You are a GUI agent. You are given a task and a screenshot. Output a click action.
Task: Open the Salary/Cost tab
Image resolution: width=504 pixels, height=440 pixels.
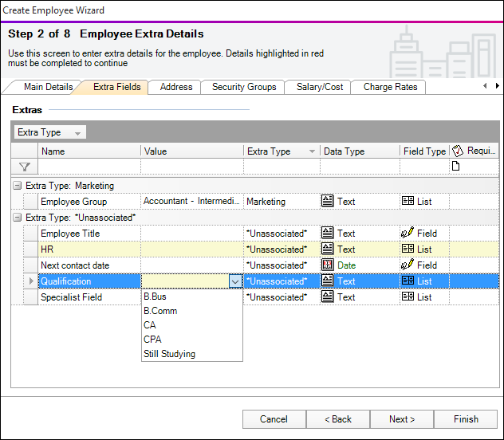tap(319, 88)
